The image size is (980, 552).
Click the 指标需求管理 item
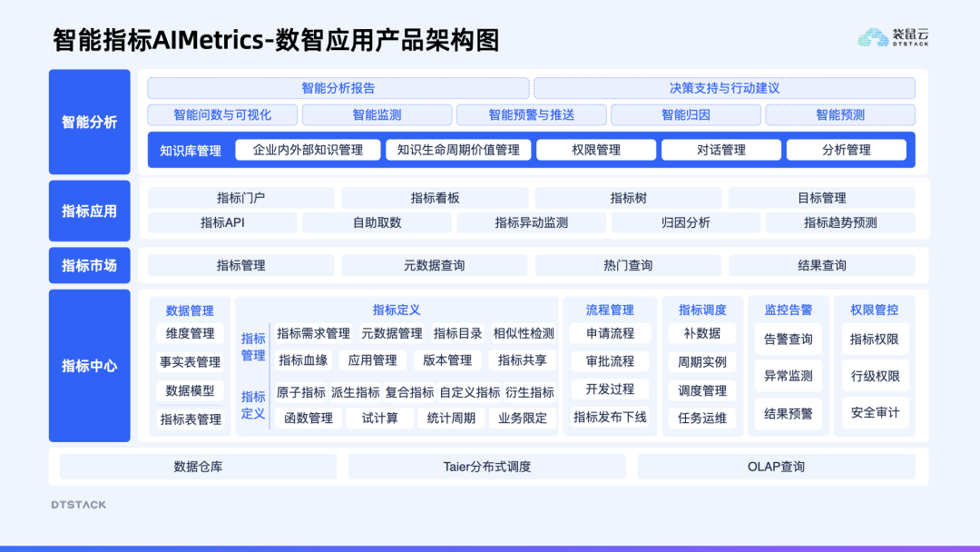314,333
